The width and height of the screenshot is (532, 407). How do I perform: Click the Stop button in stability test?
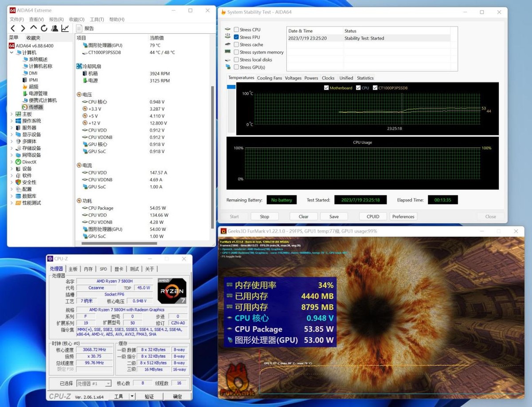264,217
